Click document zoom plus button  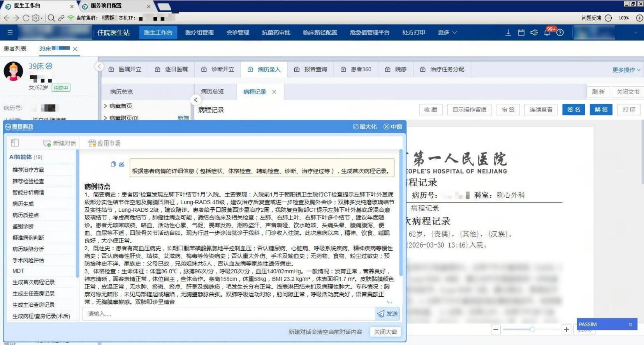point(567,329)
